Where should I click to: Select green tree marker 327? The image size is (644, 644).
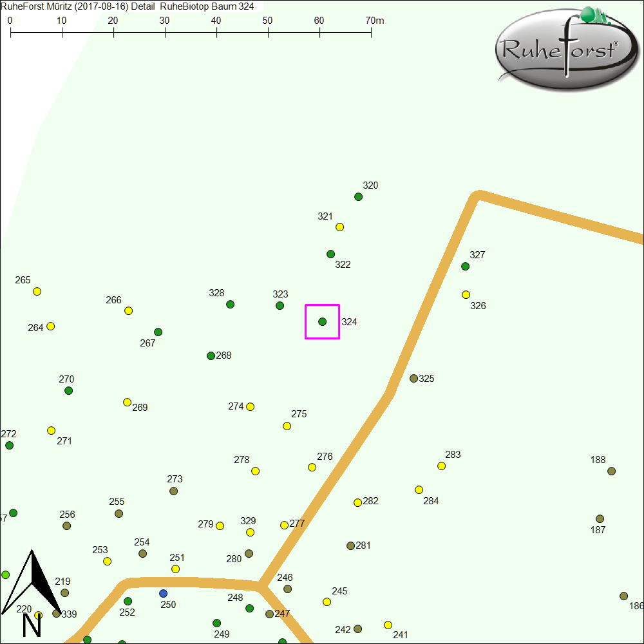pyautogui.click(x=466, y=267)
